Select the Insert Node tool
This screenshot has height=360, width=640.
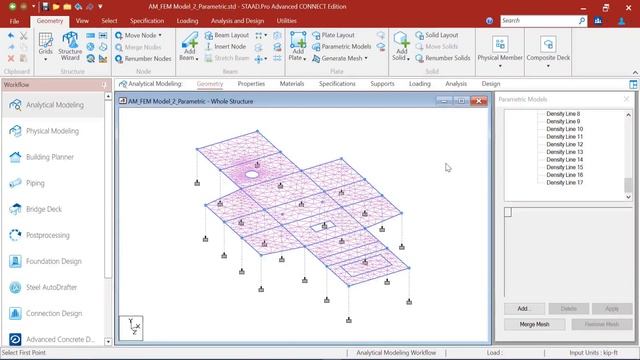click(226, 47)
